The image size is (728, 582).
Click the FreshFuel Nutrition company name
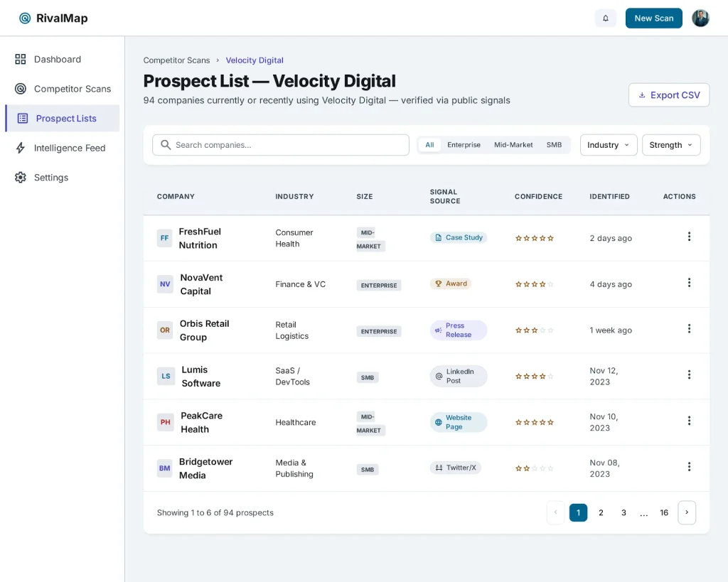tap(200, 238)
